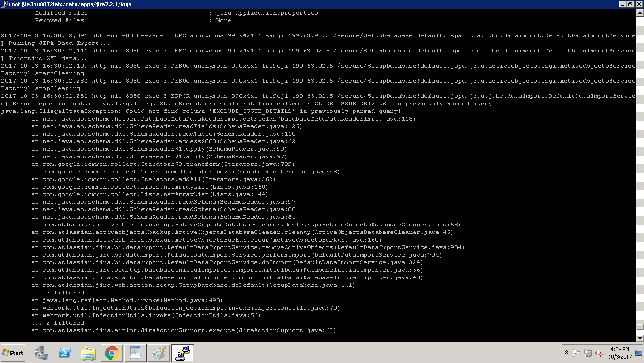Click the scrollbar thumb at the bottom
Image resolution: width=644 pixels, height=363 pixels.
coord(640,327)
